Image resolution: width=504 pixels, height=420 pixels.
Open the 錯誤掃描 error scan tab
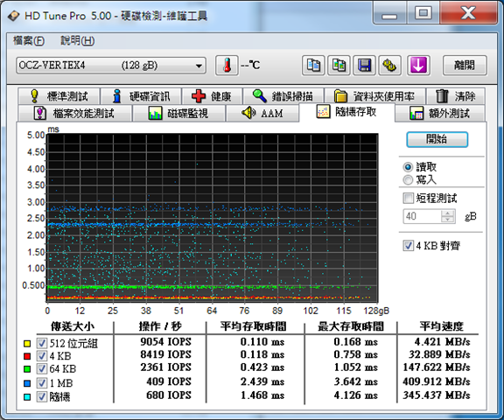click(283, 96)
